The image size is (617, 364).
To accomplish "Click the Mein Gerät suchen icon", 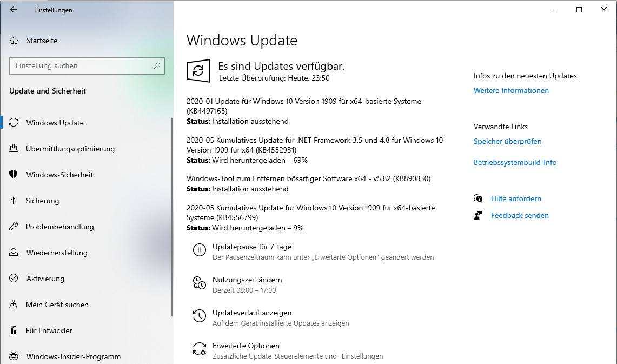I will point(14,305).
